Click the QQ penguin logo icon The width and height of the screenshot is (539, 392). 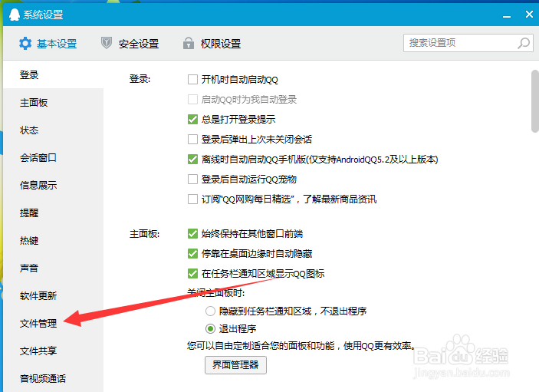[14, 15]
